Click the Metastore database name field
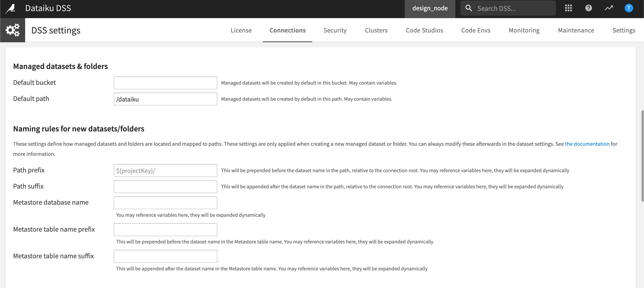This screenshot has height=288, width=644. point(165,202)
